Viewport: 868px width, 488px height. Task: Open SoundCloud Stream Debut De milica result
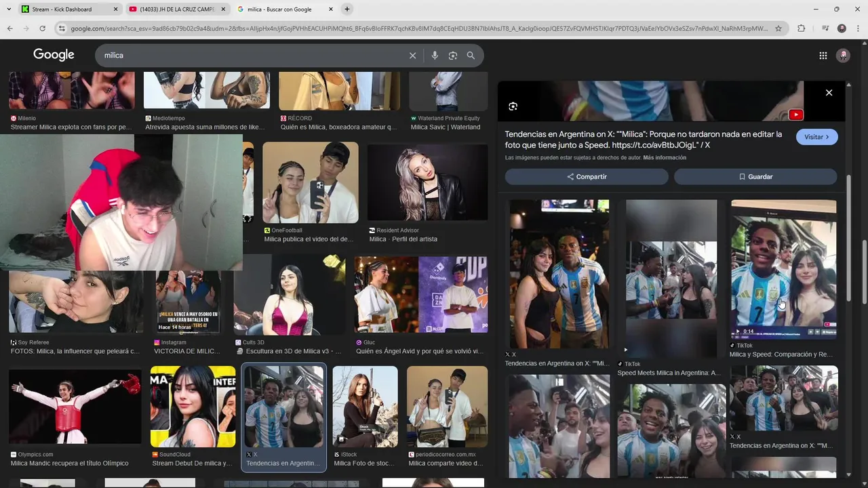(x=193, y=407)
